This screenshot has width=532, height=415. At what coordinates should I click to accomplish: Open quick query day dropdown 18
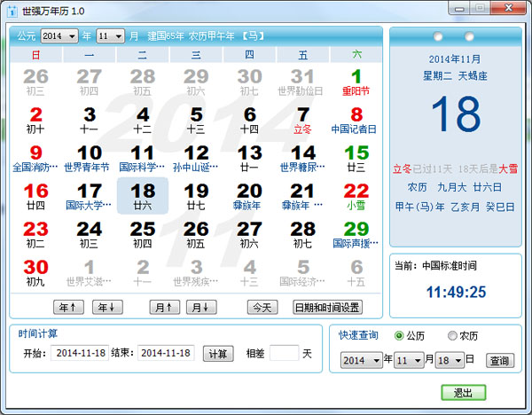pos(450,360)
